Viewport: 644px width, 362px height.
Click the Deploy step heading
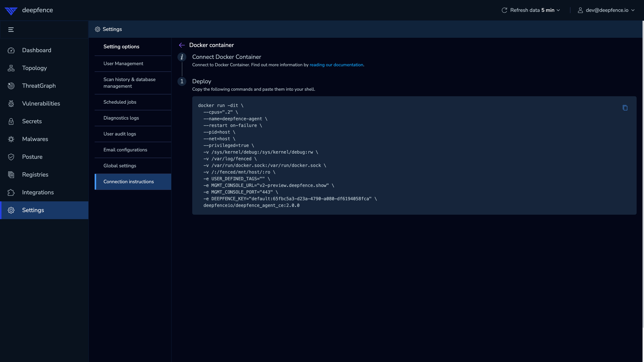coord(201,81)
